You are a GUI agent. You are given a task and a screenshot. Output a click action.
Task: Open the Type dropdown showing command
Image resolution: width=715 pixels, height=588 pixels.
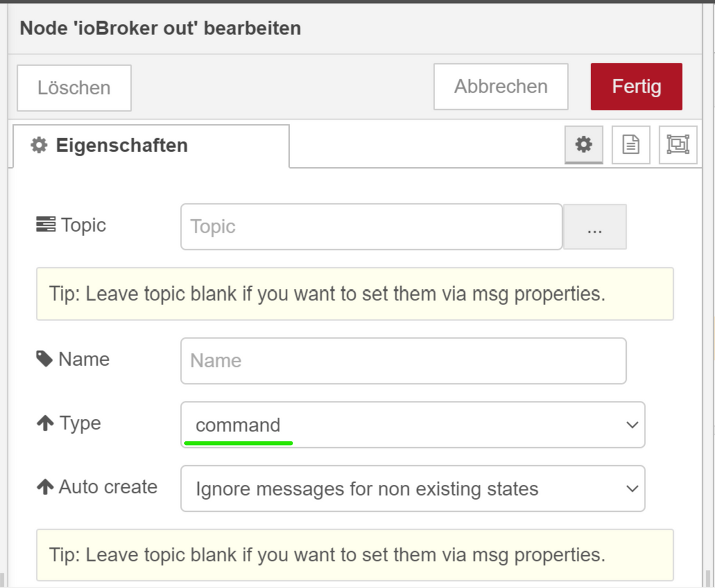[x=405, y=425]
